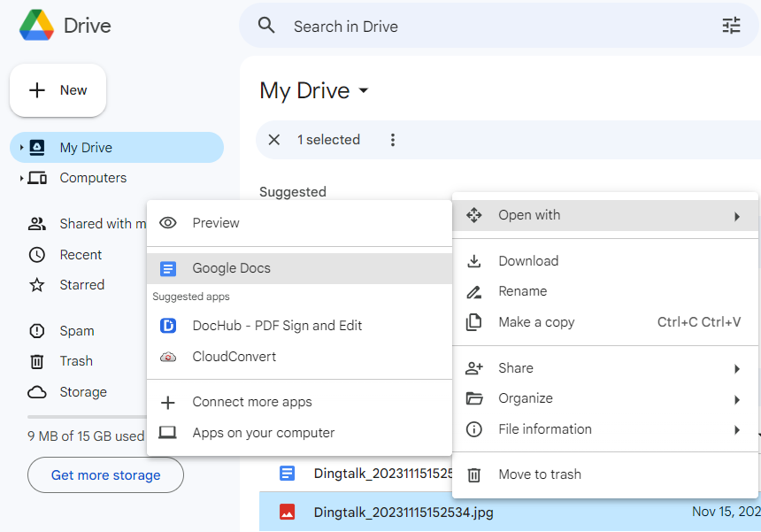Click the DocHub app icon
Viewport: 761px width, 532px height.
[x=168, y=326]
